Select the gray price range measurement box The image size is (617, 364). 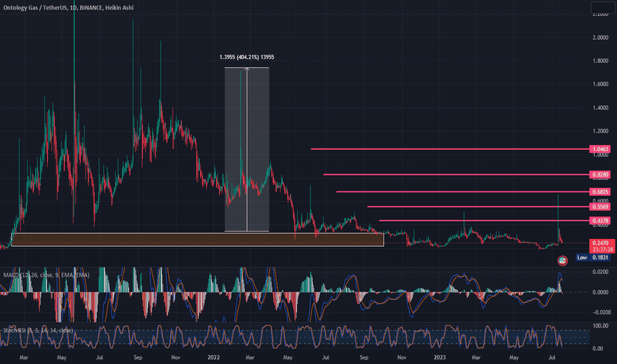[x=247, y=150]
